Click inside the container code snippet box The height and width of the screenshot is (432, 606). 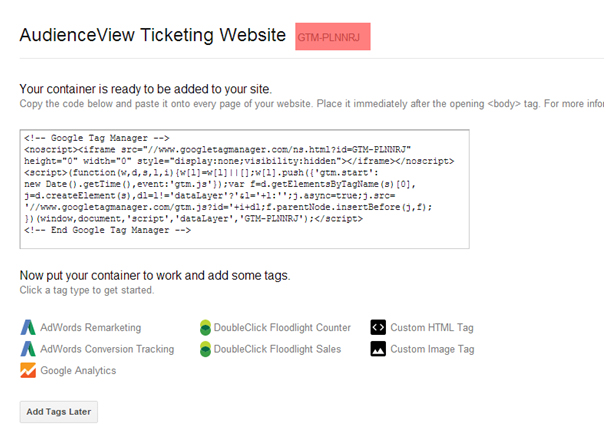click(x=245, y=189)
